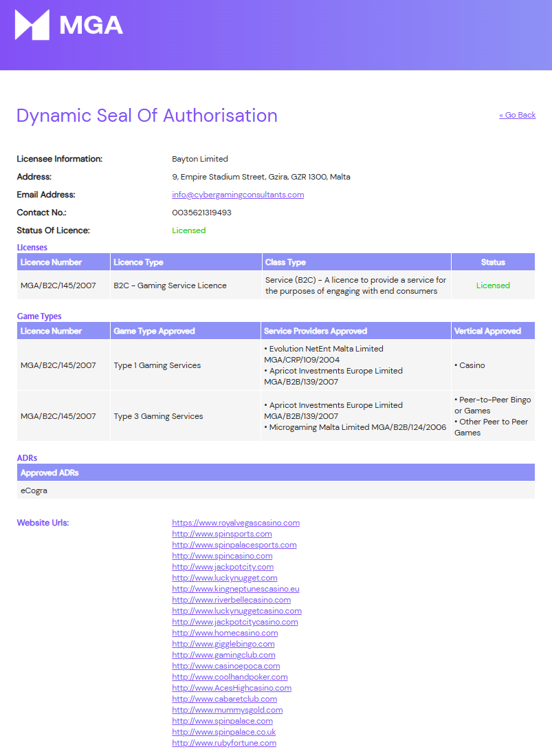
Task: Open the info@cybergamingconsultants.com email link
Action: [238, 195]
